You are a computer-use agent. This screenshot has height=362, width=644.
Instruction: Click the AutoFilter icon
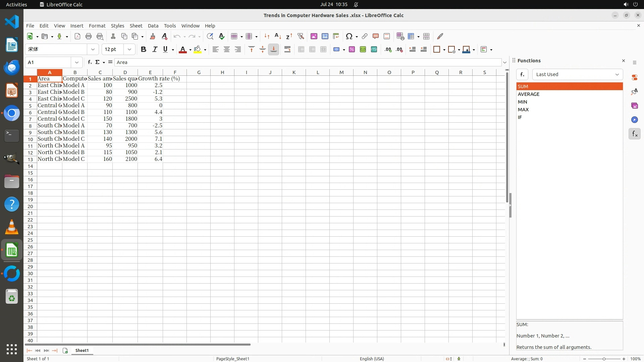coord(301,36)
